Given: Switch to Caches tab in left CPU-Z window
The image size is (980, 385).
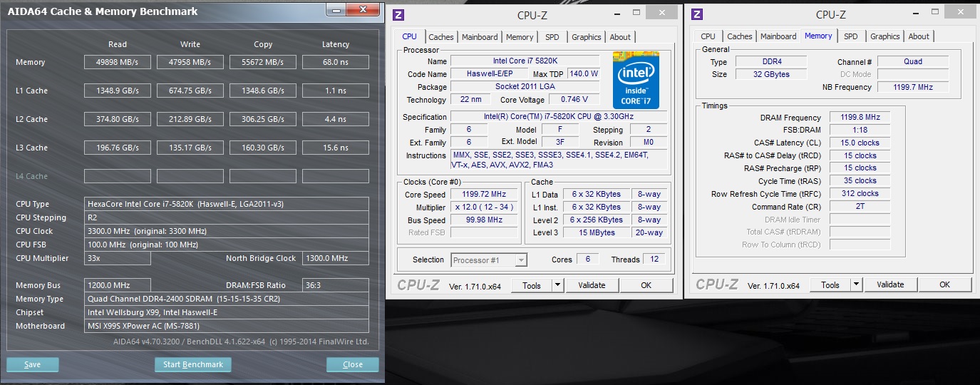Looking at the screenshot, I should coord(441,37).
